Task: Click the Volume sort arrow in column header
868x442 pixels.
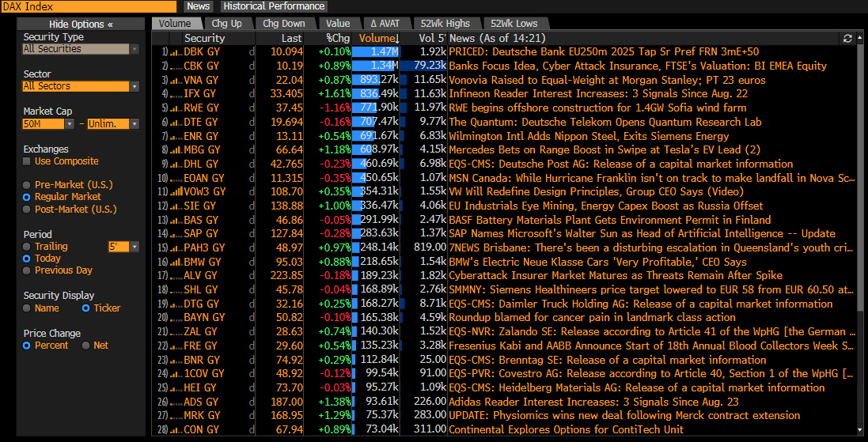Action: (x=397, y=39)
